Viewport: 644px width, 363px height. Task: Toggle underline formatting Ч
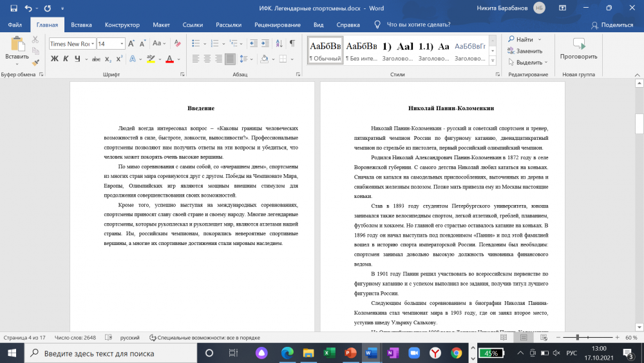click(x=77, y=59)
